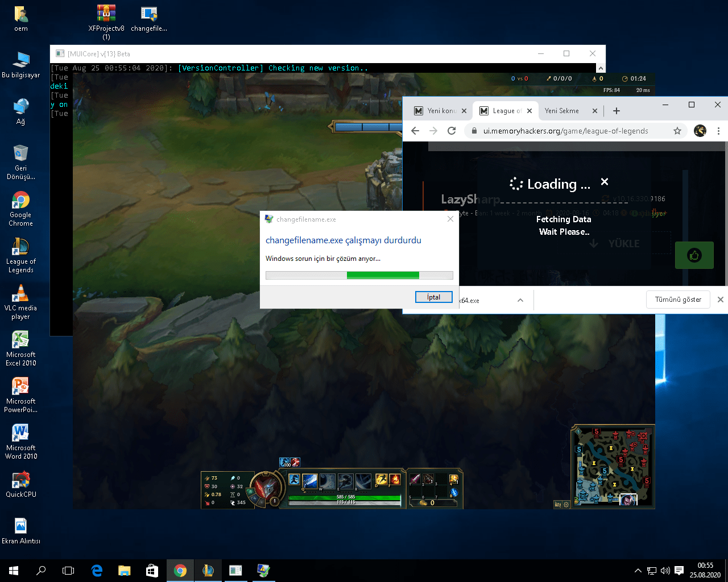
Task: Open the Chrome three-dot menu
Action: pos(718,131)
